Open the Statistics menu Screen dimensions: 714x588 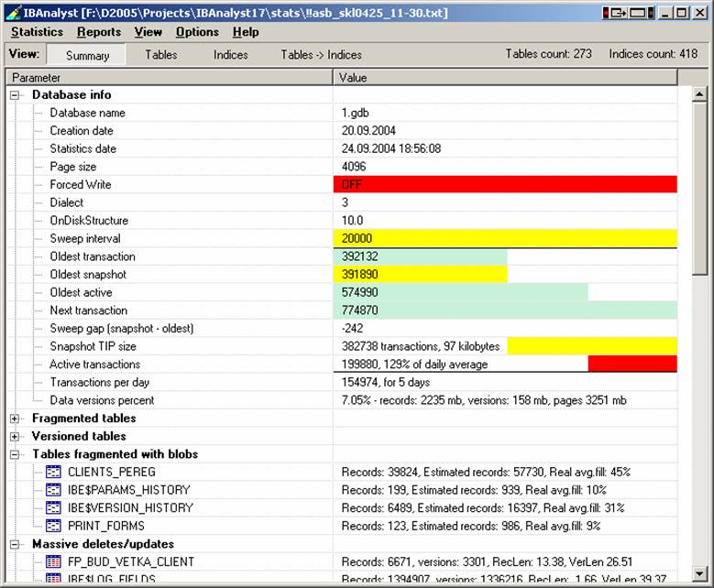click(37, 32)
